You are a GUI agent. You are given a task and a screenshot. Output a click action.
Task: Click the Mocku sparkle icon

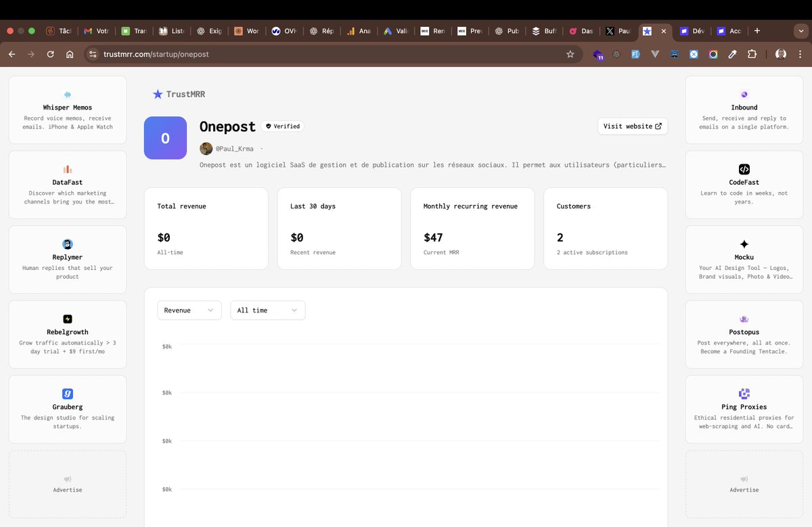point(744,244)
